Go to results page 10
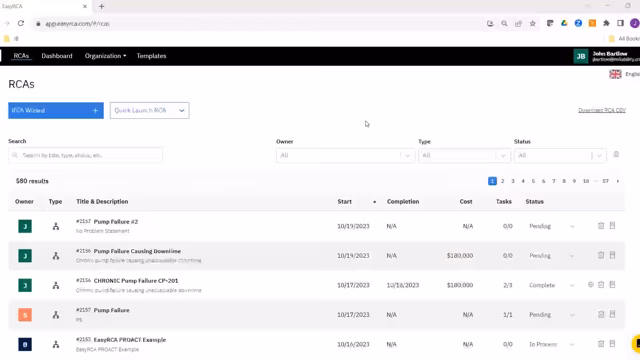Screen dimensions: 640x360 pos(586,181)
